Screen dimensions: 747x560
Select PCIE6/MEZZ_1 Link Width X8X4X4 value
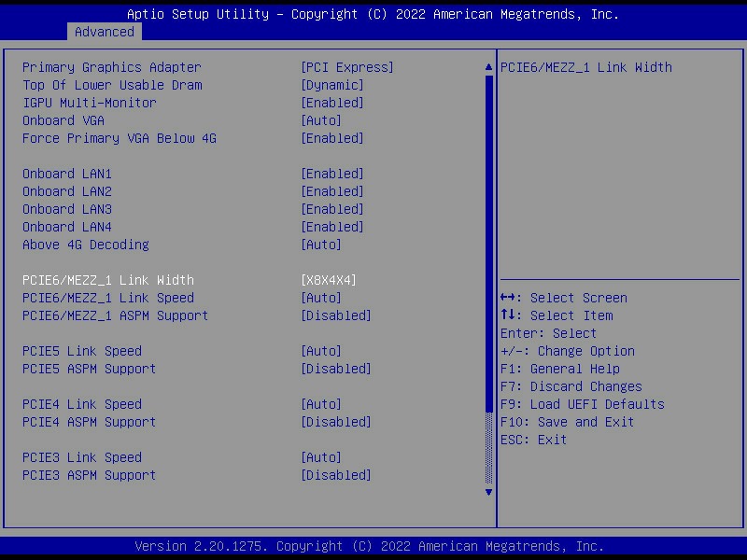(x=328, y=280)
